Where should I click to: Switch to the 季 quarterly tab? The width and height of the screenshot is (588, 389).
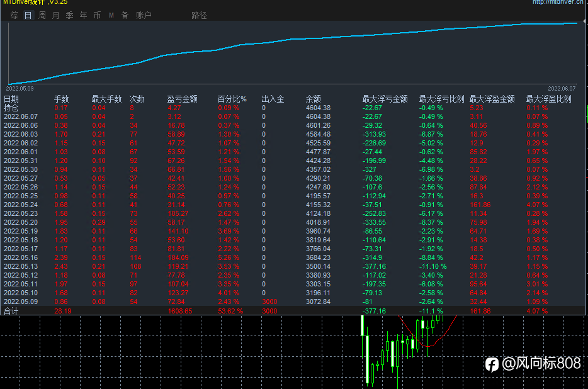70,15
